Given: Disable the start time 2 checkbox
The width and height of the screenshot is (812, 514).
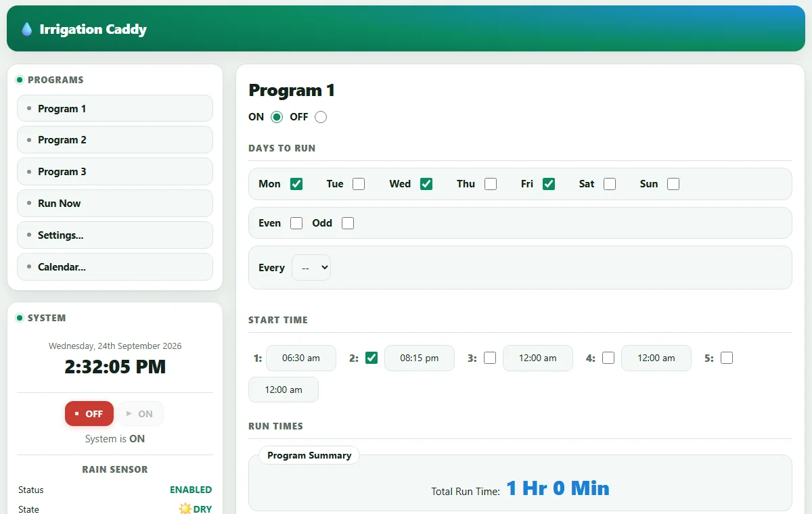Looking at the screenshot, I should click(371, 358).
